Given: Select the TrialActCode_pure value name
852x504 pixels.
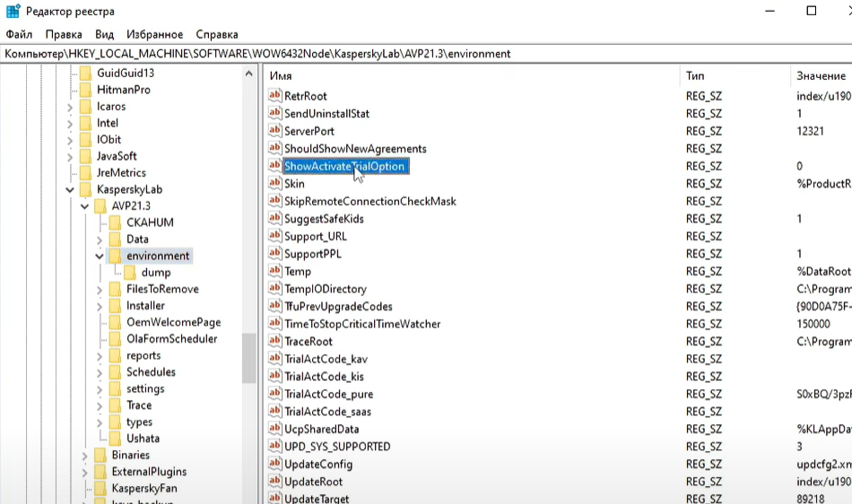Looking at the screenshot, I should tap(329, 395).
